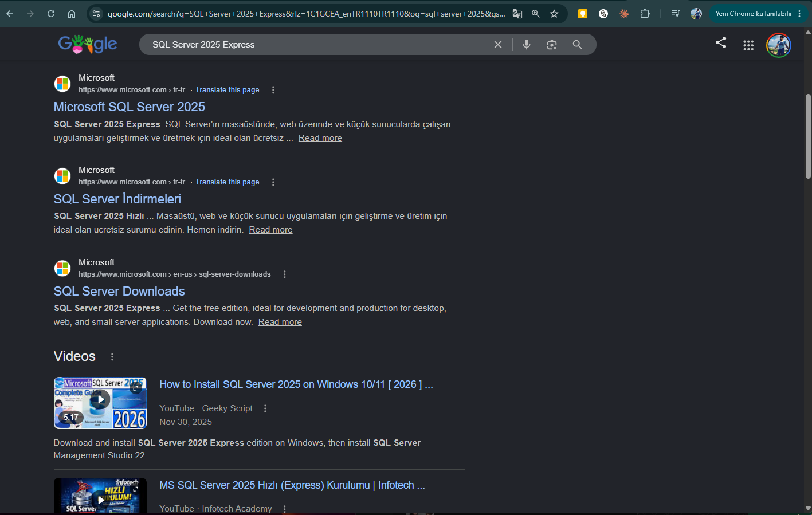Open options for the Geeky Script video

point(265,408)
